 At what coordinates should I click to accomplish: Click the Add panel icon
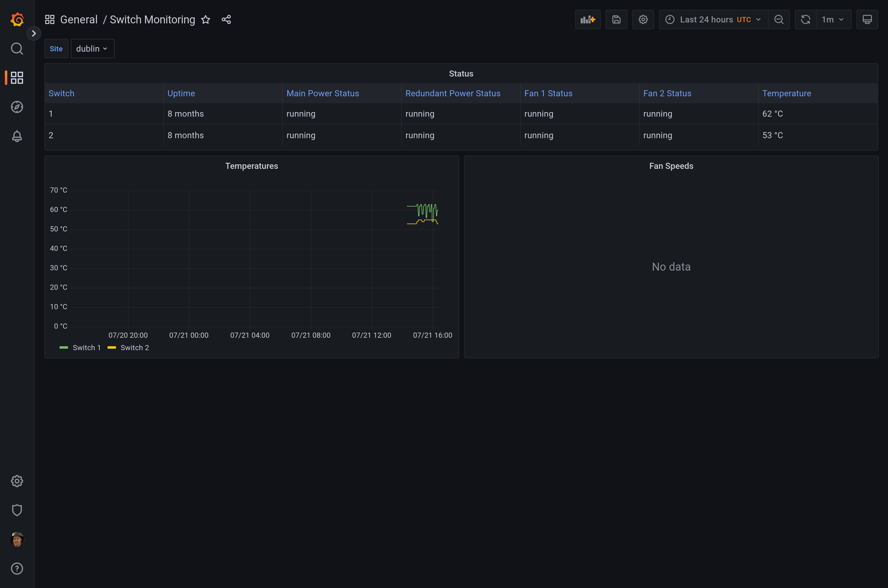[587, 19]
